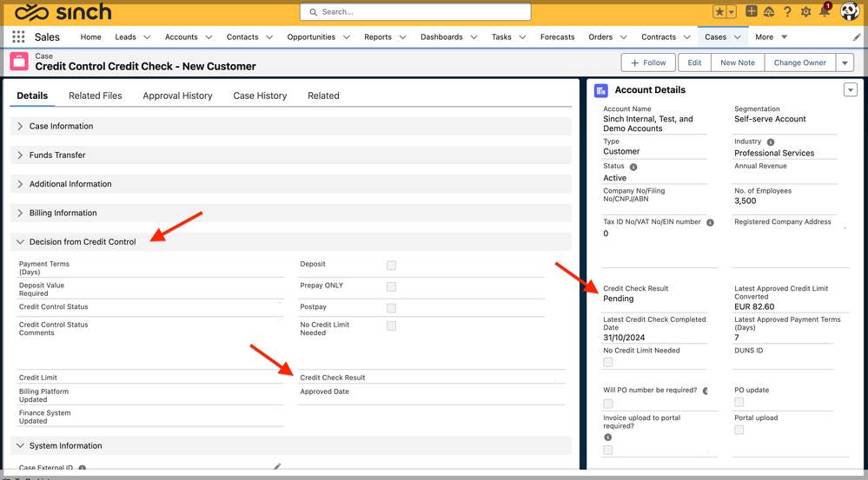Open the setup gear icon
The width and height of the screenshot is (868, 480).
point(806,11)
